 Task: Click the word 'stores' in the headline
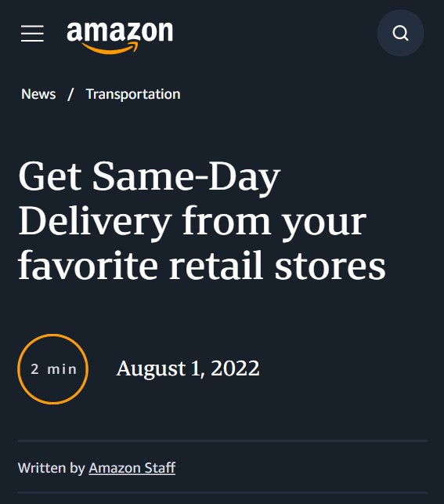(x=330, y=267)
